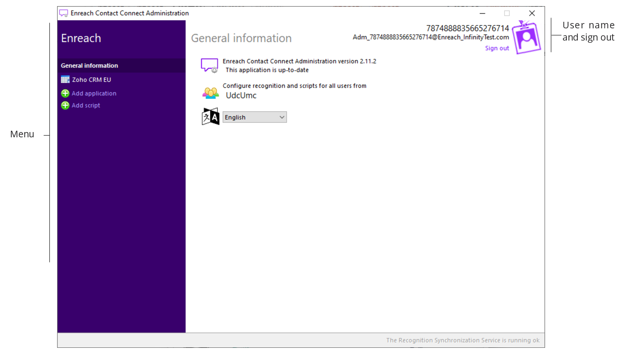Click the language translation icon

210,117
